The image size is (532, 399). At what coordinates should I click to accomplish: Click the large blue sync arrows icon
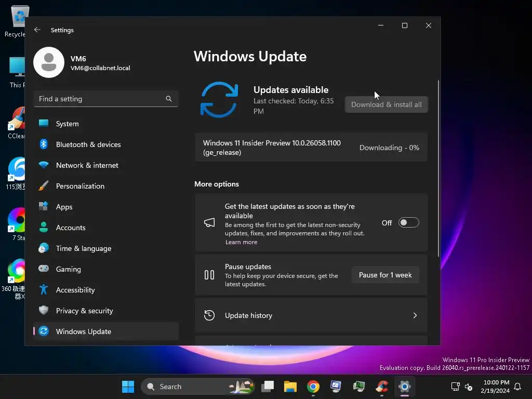(x=219, y=100)
